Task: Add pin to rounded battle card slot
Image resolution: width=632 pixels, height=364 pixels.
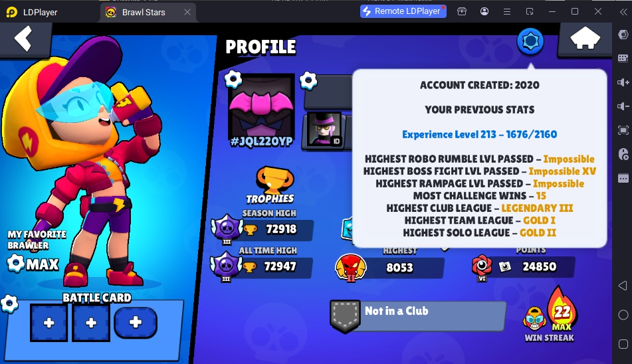Action: (x=136, y=322)
